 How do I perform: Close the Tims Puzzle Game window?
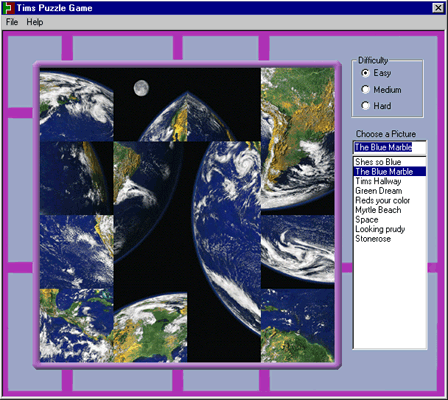click(438, 8)
